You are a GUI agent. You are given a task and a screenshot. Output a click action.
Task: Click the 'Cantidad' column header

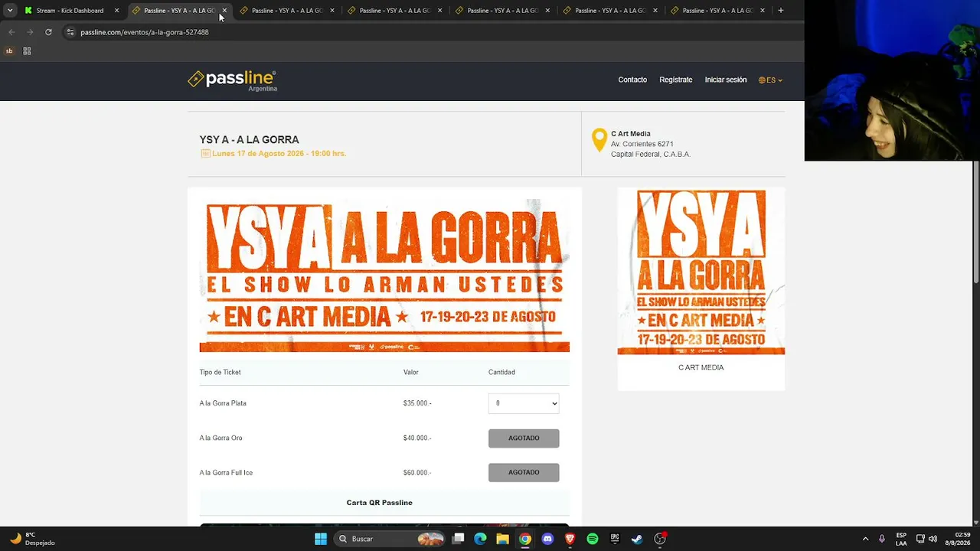[x=501, y=372]
